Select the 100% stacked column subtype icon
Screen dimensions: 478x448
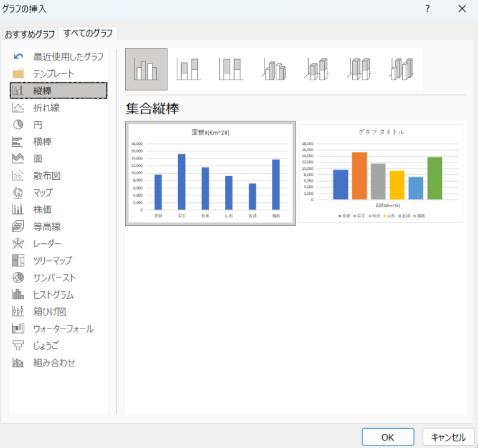(x=231, y=69)
